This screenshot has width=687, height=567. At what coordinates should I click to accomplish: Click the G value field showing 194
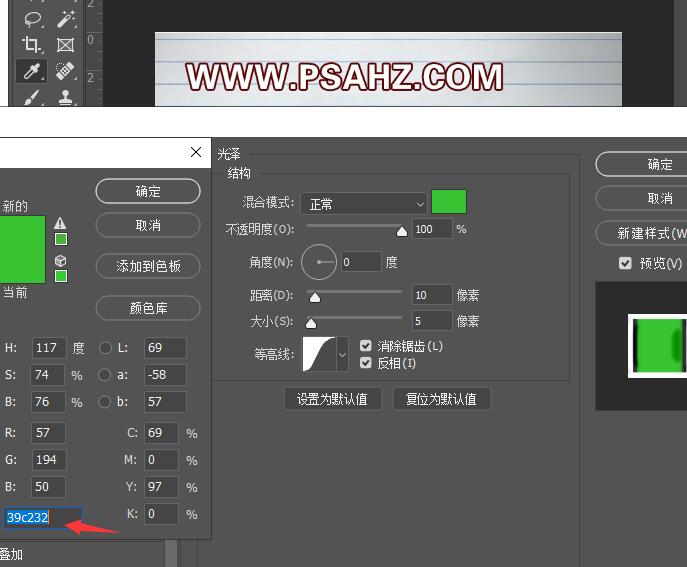coord(49,460)
